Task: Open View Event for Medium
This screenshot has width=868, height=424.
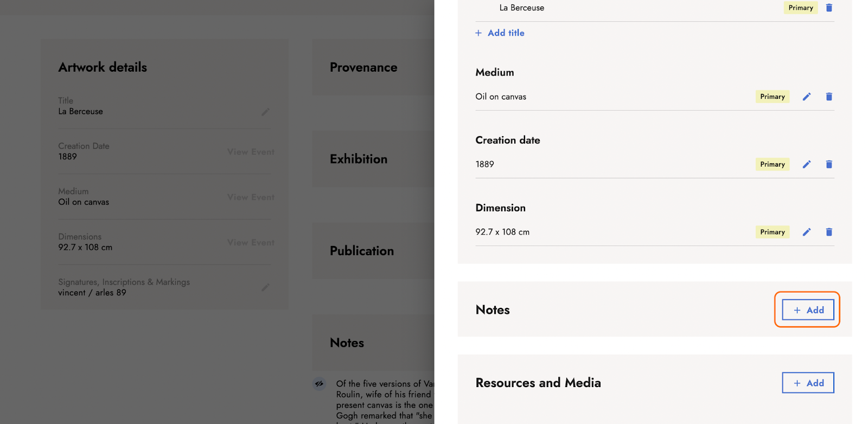Action: coord(251,197)
